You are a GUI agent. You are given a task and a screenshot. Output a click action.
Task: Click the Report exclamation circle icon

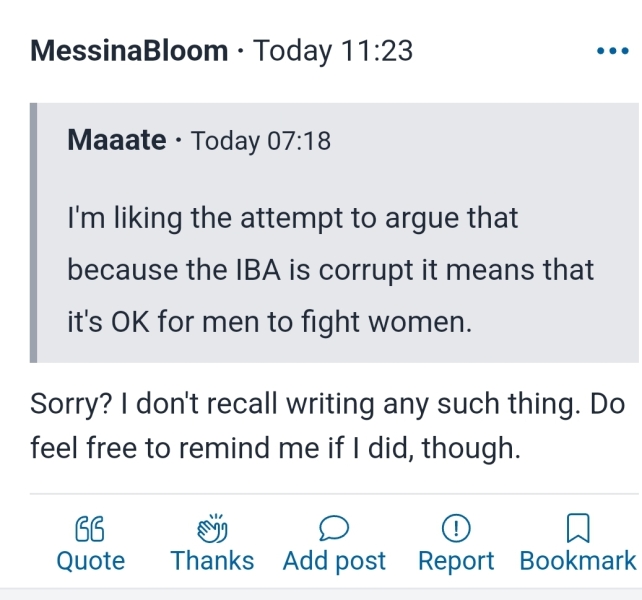(456, 527)
